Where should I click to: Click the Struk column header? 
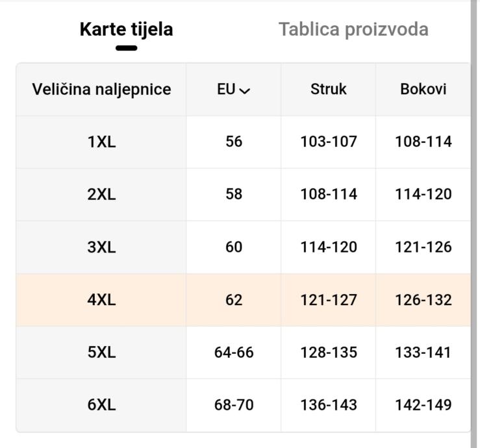(328, 90)
